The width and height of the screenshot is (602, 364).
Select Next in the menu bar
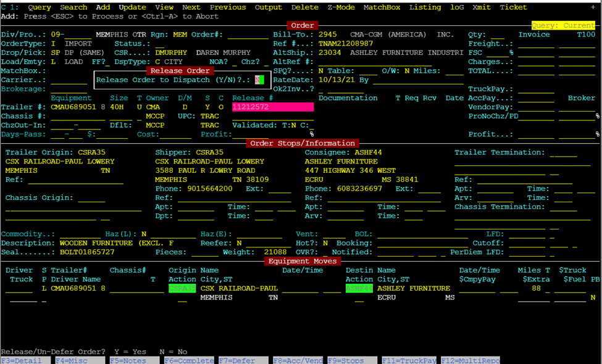pos(191,7)
